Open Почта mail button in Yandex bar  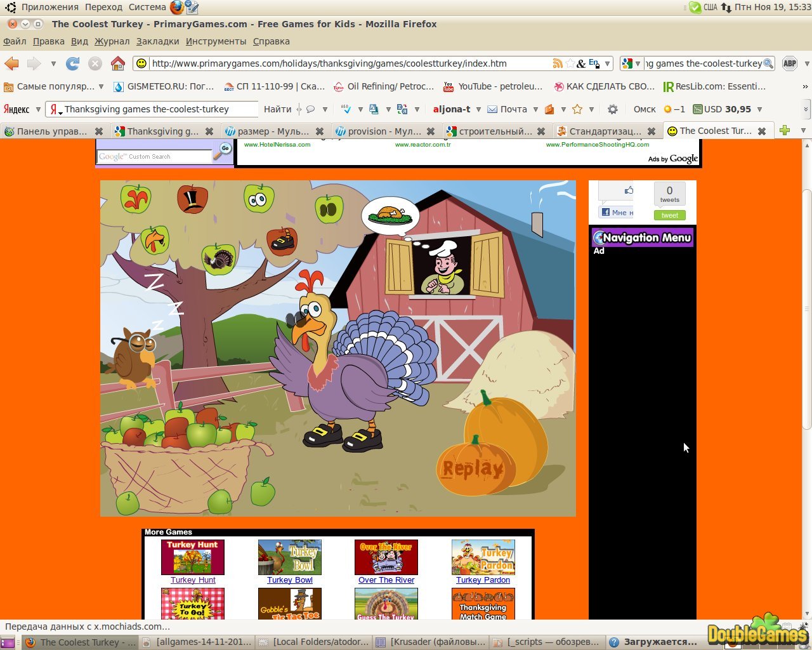(x=507, y=109)
